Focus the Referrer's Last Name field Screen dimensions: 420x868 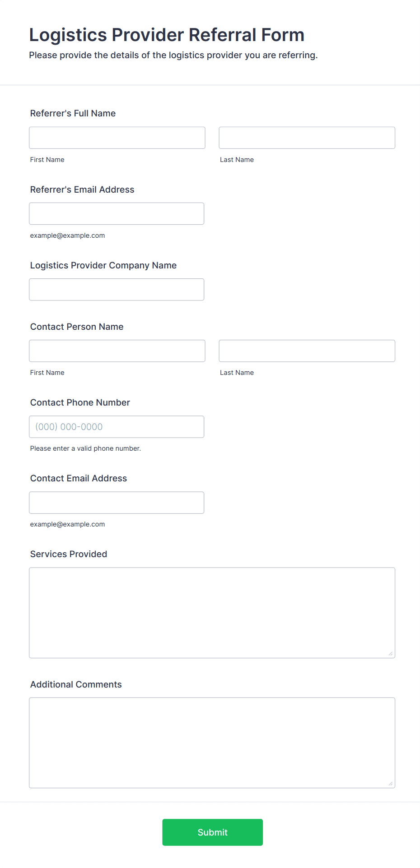point(307,138)
